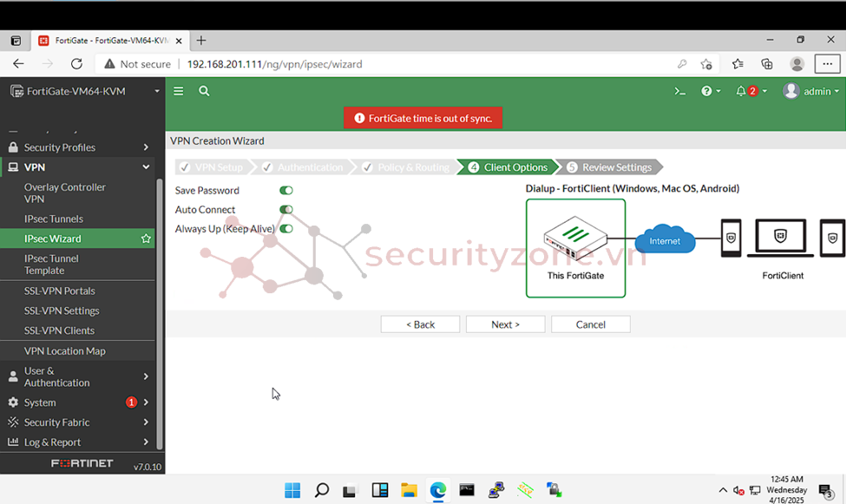Click the browser address bar URL
Image resolution: width=846 pixels, height=504 pixels.
tap(275, 64)
